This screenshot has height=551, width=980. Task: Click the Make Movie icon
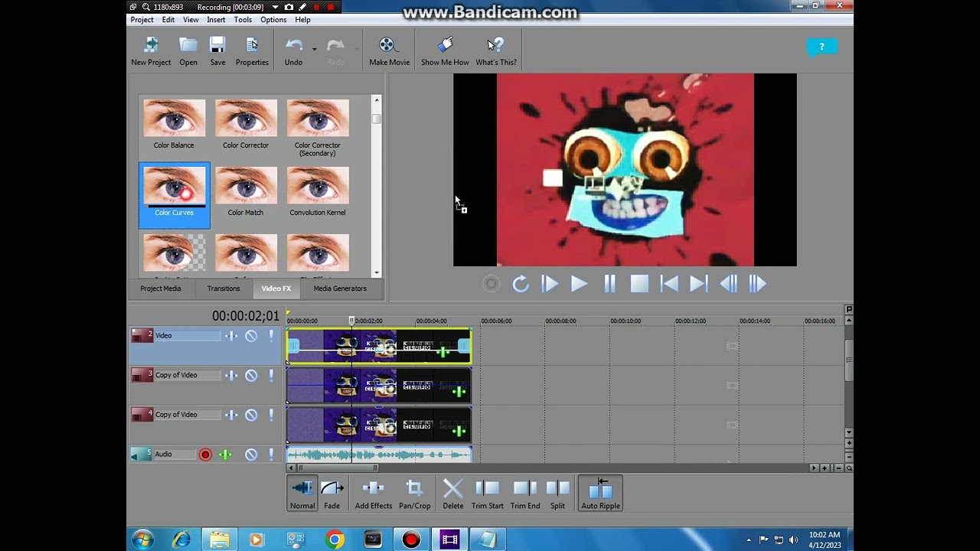pos(389,51)
